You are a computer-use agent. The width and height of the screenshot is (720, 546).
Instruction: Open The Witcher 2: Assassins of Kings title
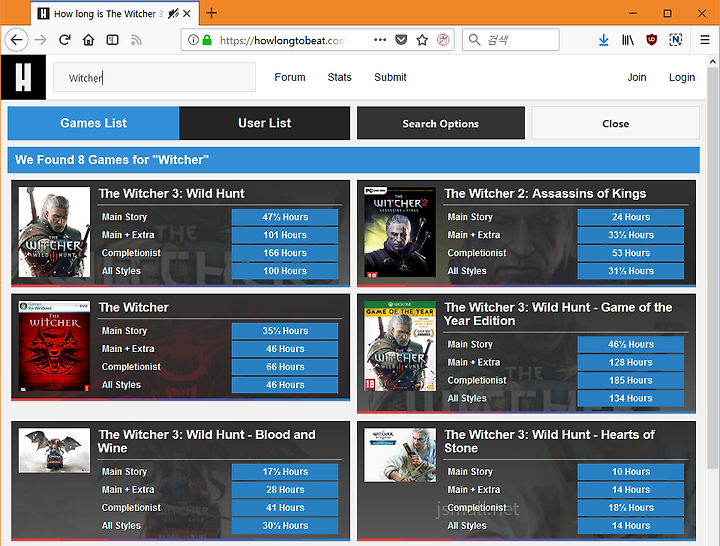[x=545, y=193]
